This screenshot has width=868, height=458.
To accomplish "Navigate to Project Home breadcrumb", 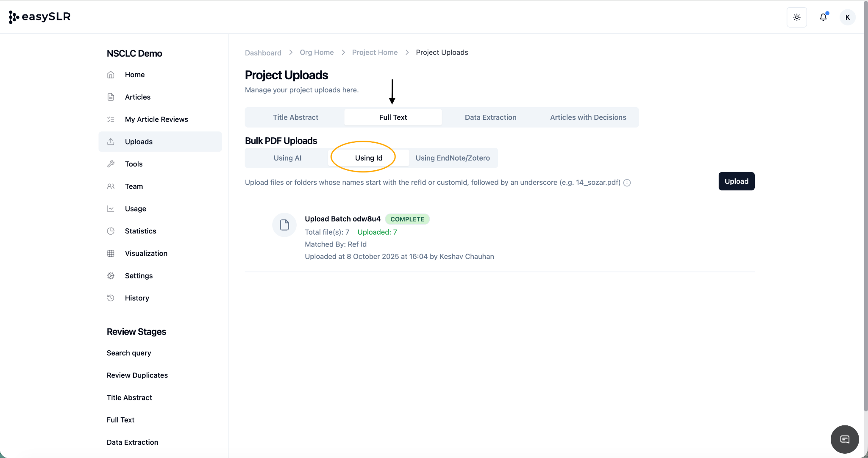I will (x=375, y=53).
